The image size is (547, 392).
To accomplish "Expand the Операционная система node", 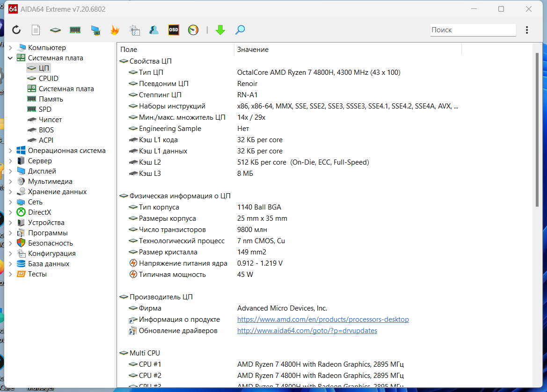I will pos(10,151).
